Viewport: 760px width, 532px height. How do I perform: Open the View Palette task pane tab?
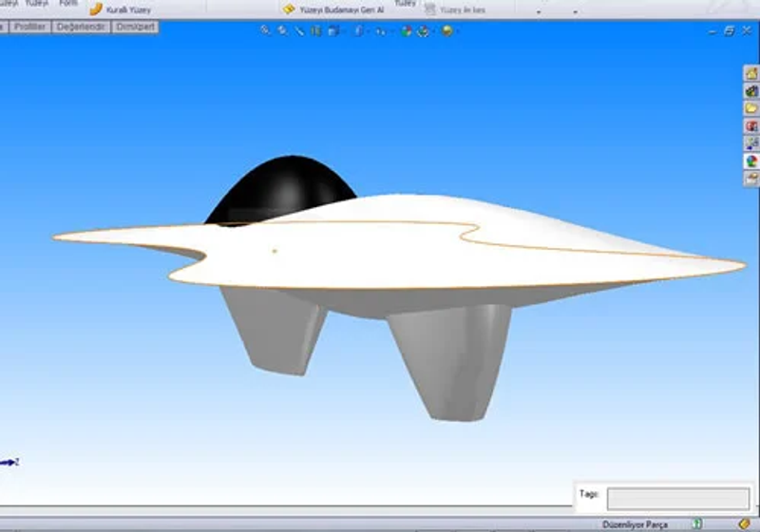pos(751,143)
